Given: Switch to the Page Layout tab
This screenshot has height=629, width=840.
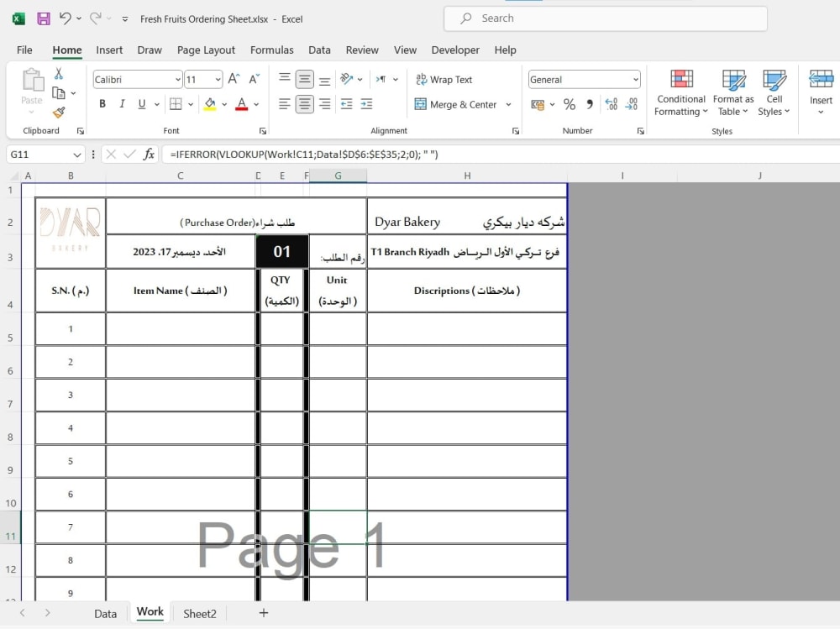Looking at the screenshot, I should (207, 50).
